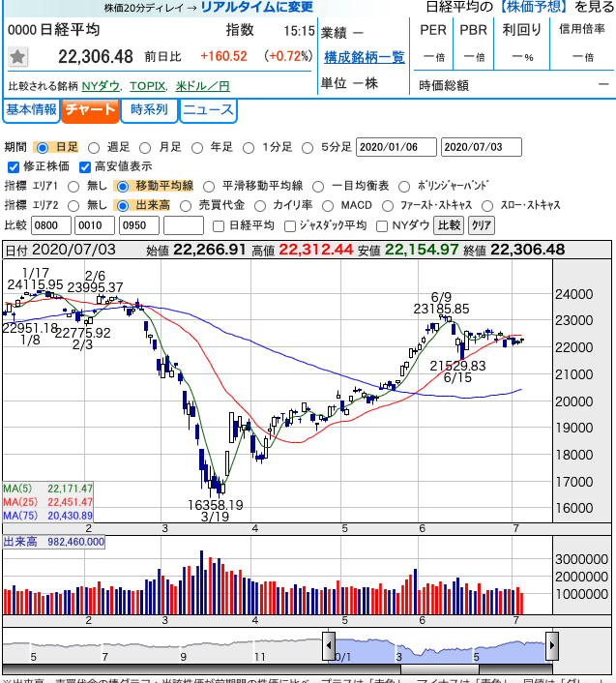The height and width of the screenshot is (683, 616).
Task: Toggle the 高安値表示 checkbox
Action: 85,167
